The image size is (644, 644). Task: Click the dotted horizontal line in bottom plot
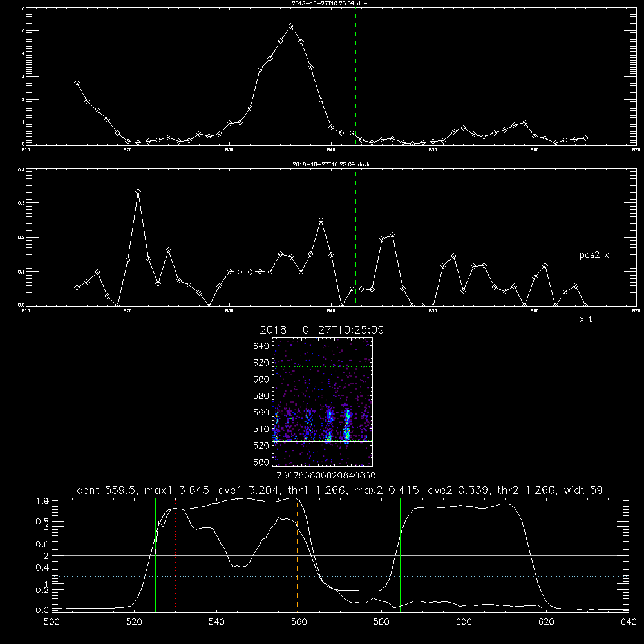pos(340,576)
